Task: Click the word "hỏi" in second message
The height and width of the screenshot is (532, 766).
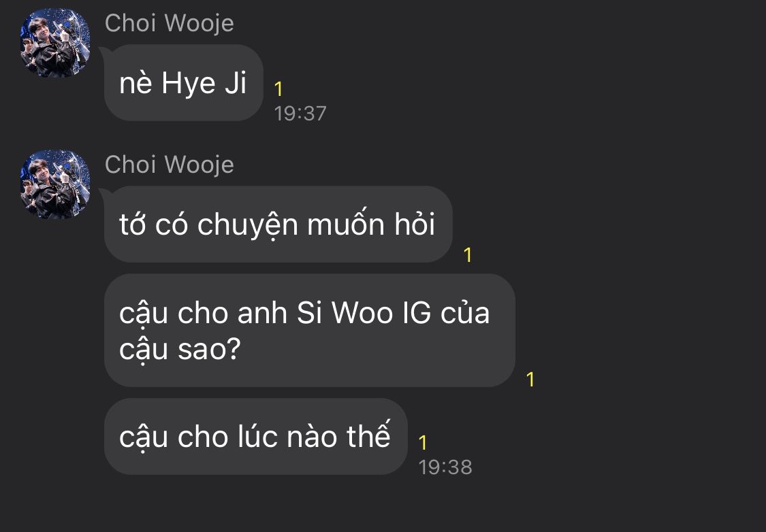Action: pyautogui.click(x=415, y=224)
